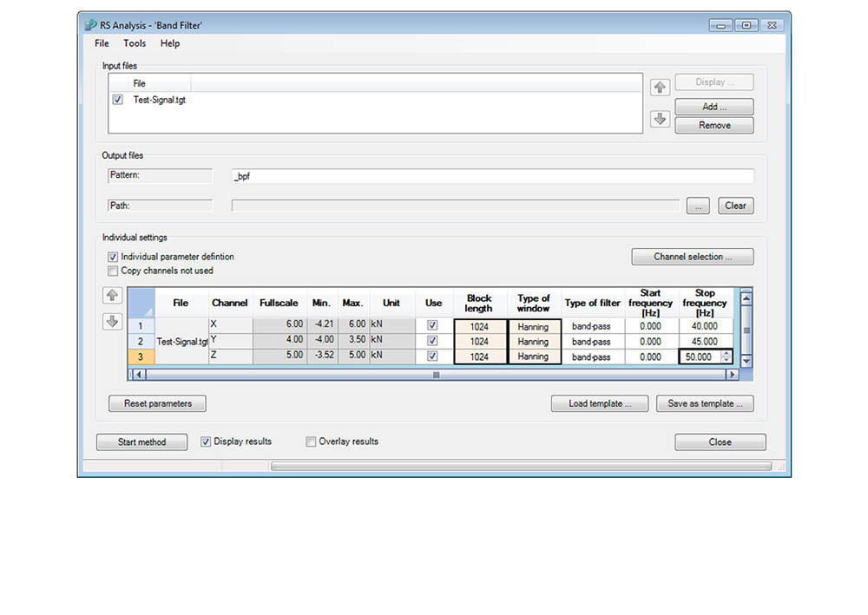Click the Save as template button

pyautogui.click(x=704, y=403)
